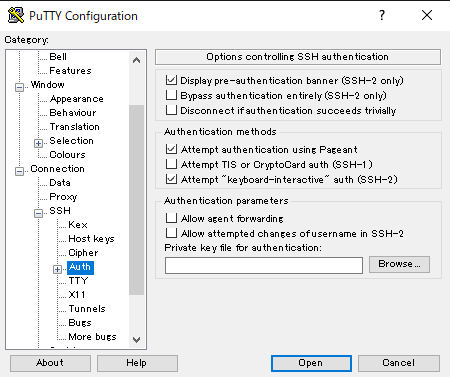Open Tunnels settings
450x377 pixels.
87,309
